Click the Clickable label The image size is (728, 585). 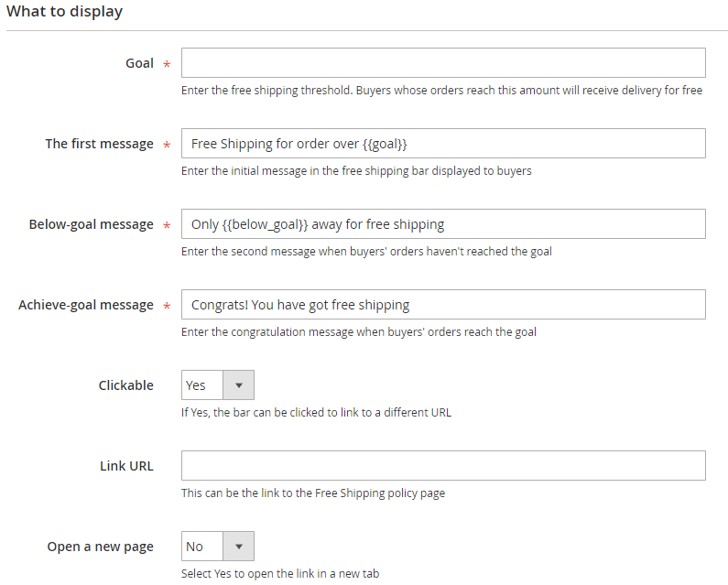pos(125,385)
